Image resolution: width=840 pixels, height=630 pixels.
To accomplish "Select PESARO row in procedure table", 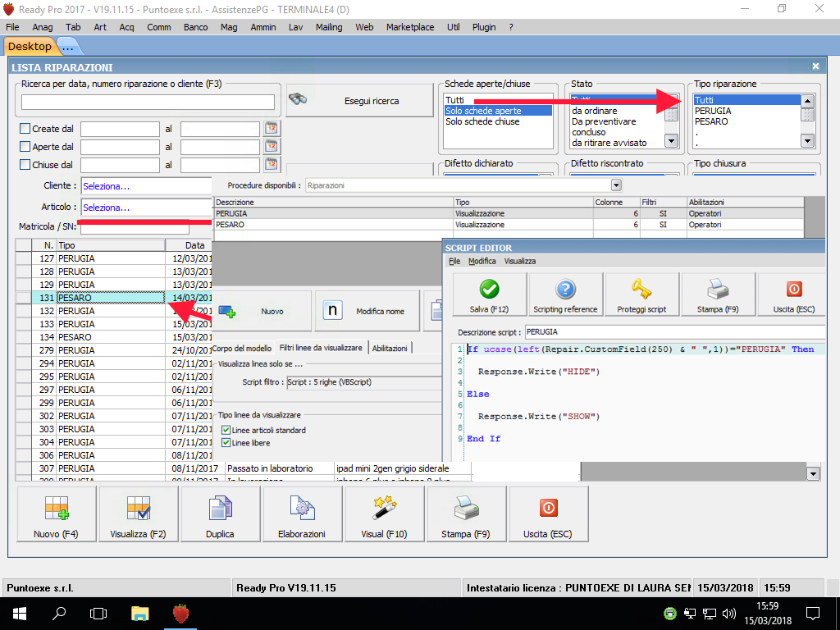I will [x=509, y=225].
